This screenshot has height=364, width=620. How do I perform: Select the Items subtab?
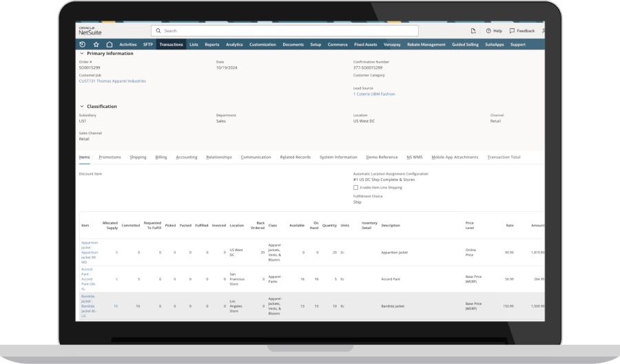[84, 157]
